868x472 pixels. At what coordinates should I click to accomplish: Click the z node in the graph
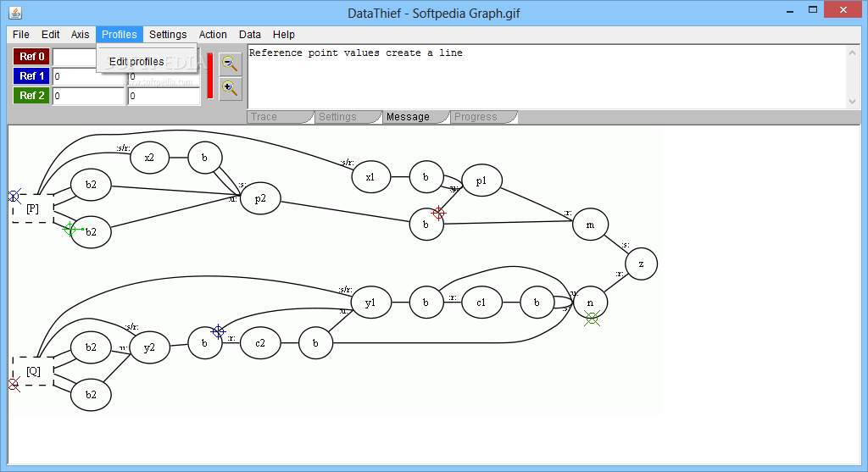641,264
